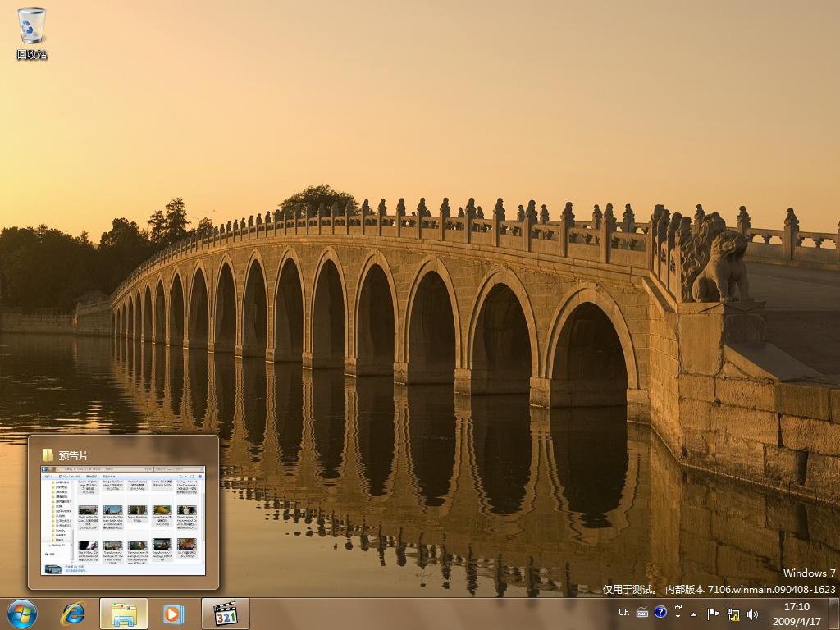Image resolution: width=840 pixels, height=630 pixels.
Task: Click the Windows Explorer taskbar button
Action: pos(124,614)
